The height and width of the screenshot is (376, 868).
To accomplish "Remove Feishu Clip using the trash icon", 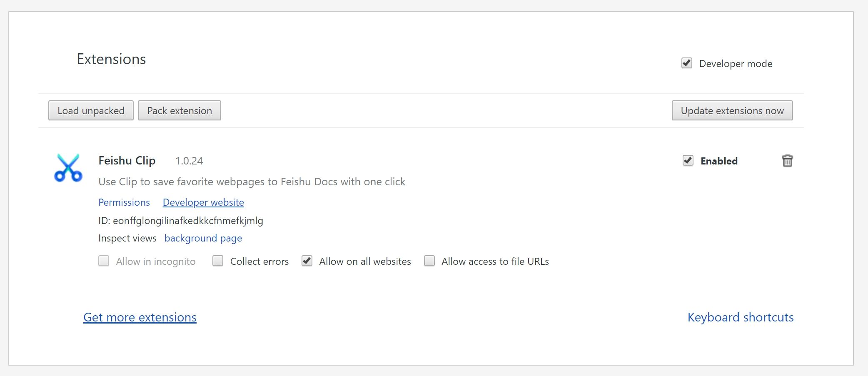I will click(x=787, y=161).
